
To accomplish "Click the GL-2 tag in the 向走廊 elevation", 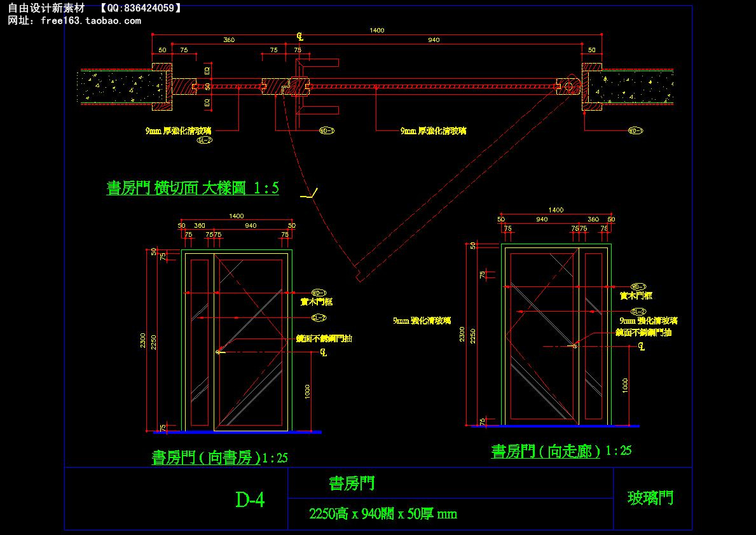I will [638, 312].
